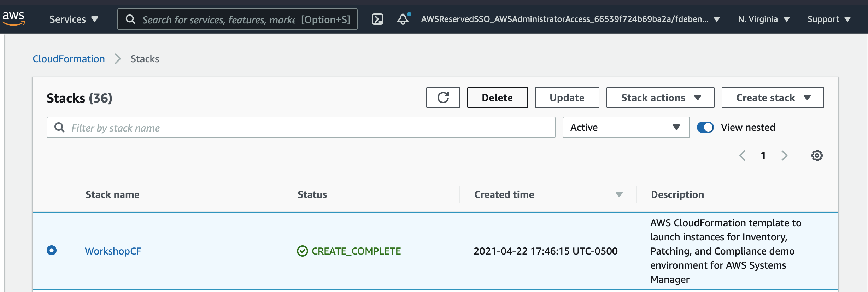Go to the previous page arrow
Image resolution: width=868 pixels, height=292 pixels.
743,156
